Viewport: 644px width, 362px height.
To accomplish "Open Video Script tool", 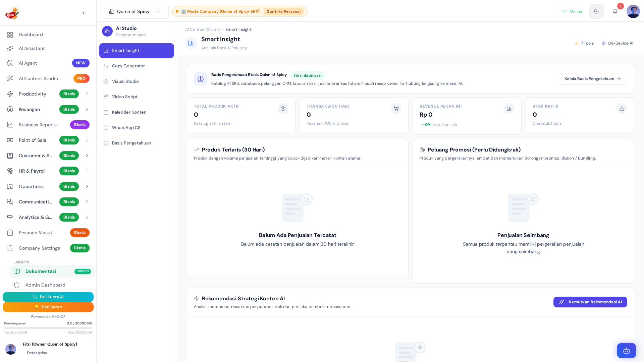I will coord(137,97).
